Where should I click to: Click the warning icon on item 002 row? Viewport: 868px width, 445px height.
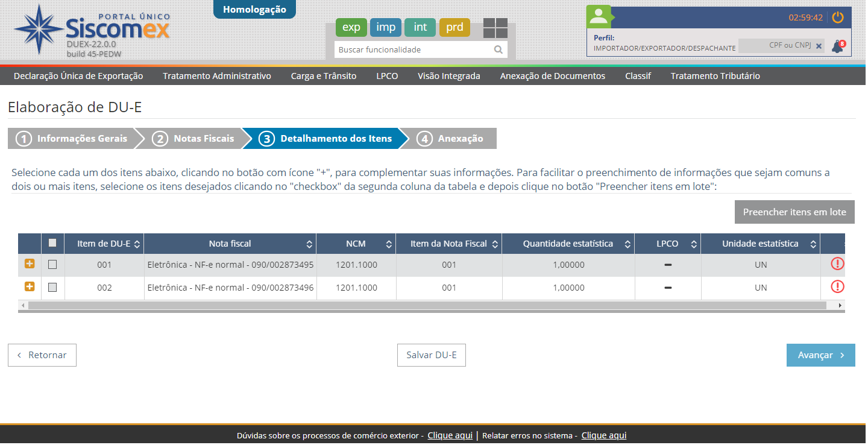[x=837, y=287]
